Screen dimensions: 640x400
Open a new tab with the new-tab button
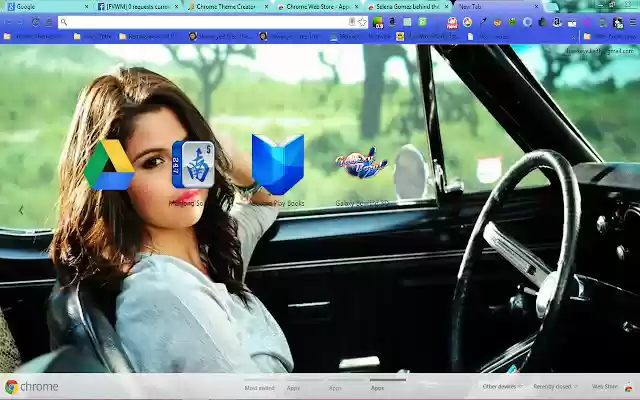(x=551, y=7)
